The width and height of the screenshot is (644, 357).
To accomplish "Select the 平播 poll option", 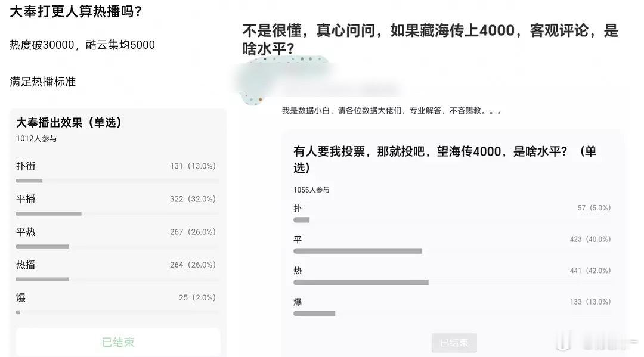I will coord(118,205).
